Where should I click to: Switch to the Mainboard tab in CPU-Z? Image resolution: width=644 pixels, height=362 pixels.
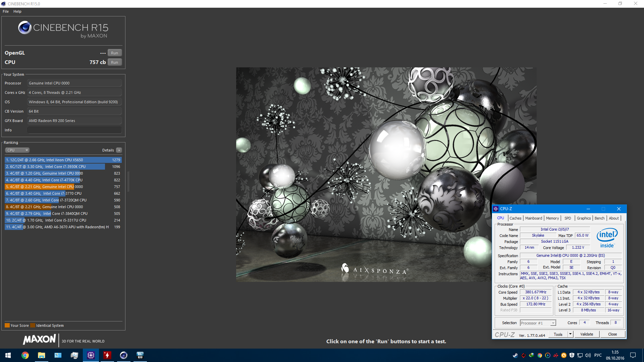[x=533, y=218]
